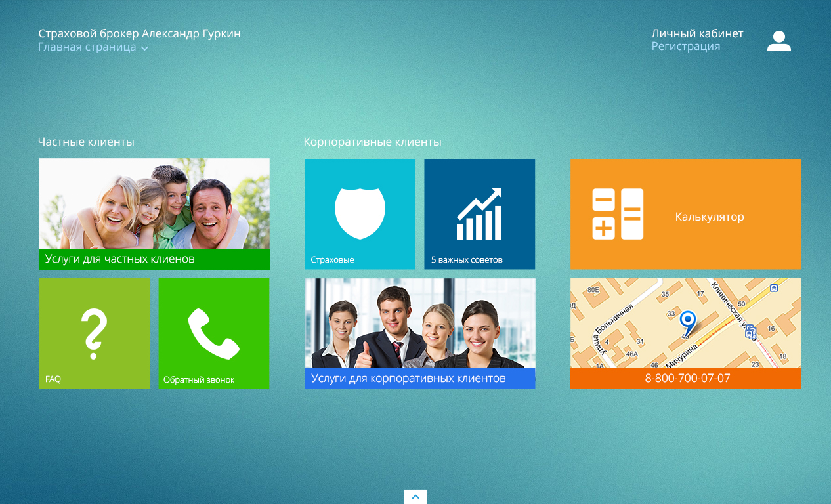Viewport: 831px width, 504px height.
Task: Click the phone handset callback icon
Action: coord(213,333)
